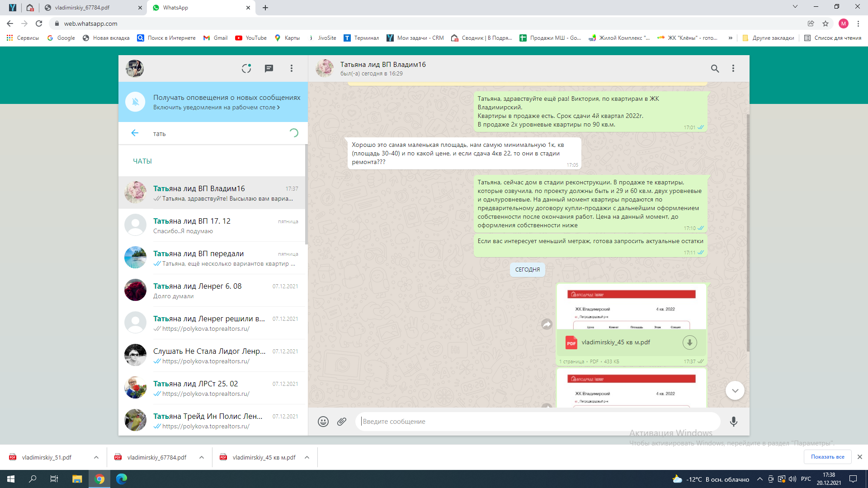The image size is (868, 488).
Task: Open WhatsApp status updates icon
Action: (246, 68)
